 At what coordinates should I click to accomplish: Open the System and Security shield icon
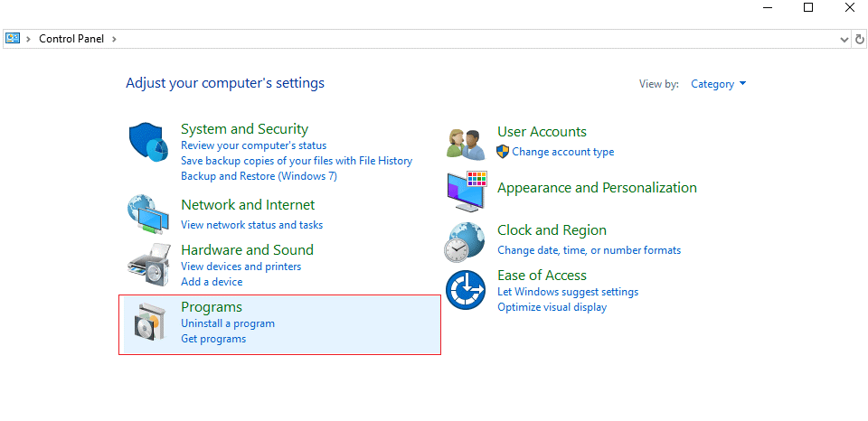tap(148, 142)
